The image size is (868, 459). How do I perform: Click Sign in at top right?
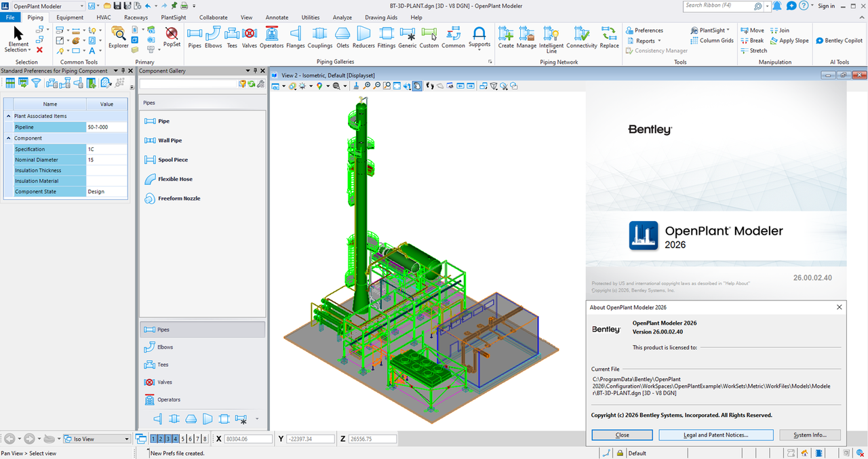click(826, 6)
